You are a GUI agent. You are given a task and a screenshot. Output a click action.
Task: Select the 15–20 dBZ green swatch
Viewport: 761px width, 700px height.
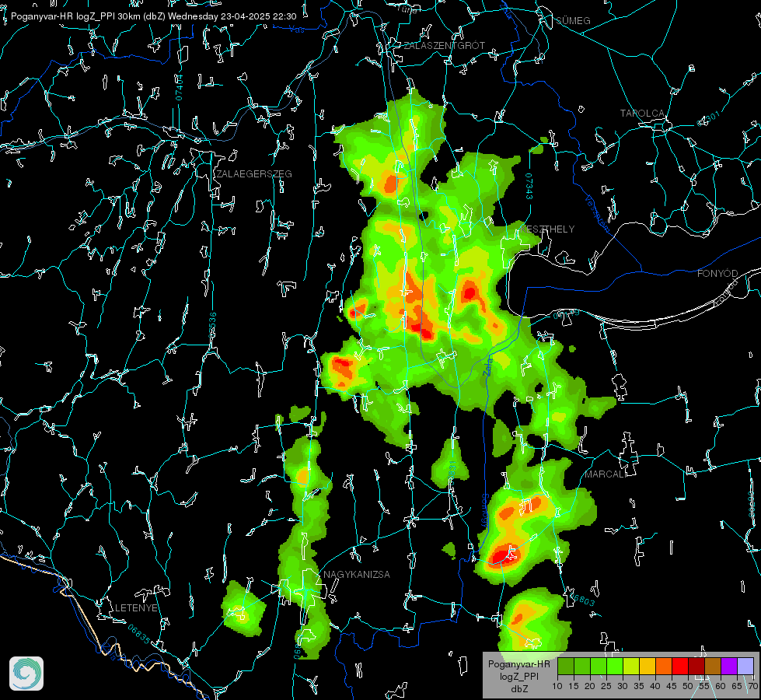tap(582, 666)
